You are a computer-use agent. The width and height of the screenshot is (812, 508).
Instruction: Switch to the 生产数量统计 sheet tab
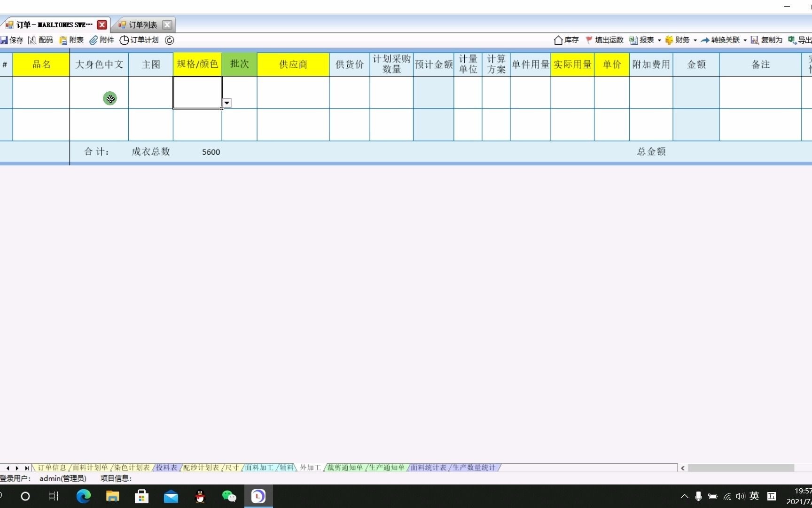tap(474, 468)
